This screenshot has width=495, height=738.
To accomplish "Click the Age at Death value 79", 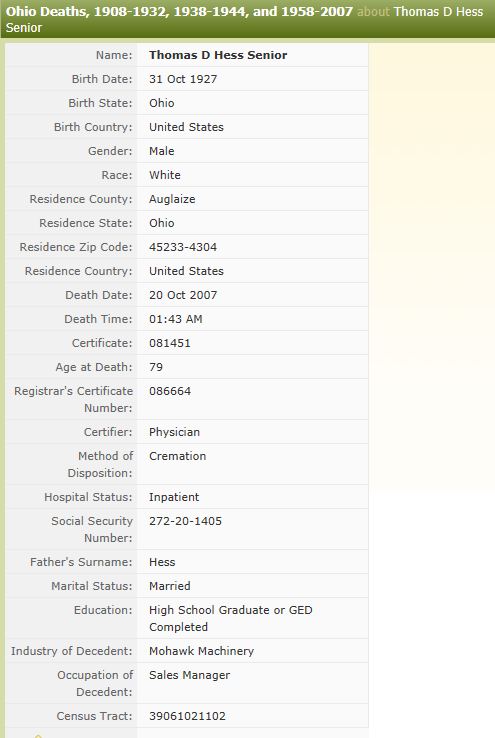I will point(156,367).
